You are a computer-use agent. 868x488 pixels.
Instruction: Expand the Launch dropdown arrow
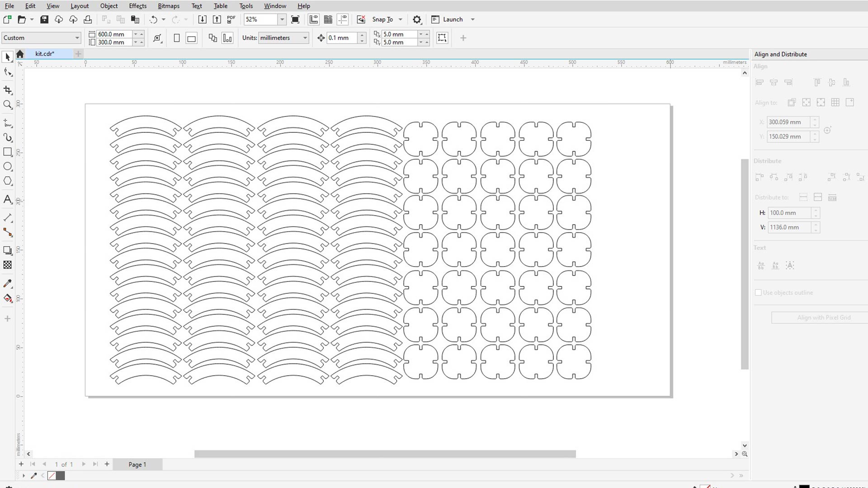pos(472,19)
